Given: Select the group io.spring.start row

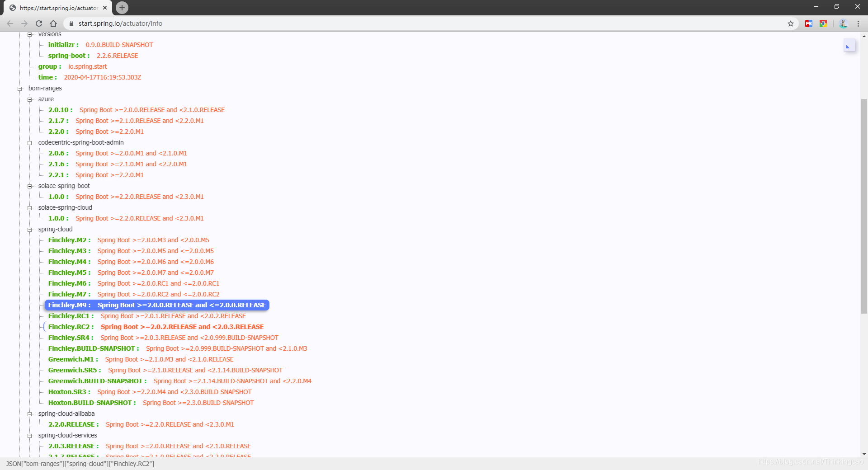Looking at the screenshot, I should tap(72, 66).
